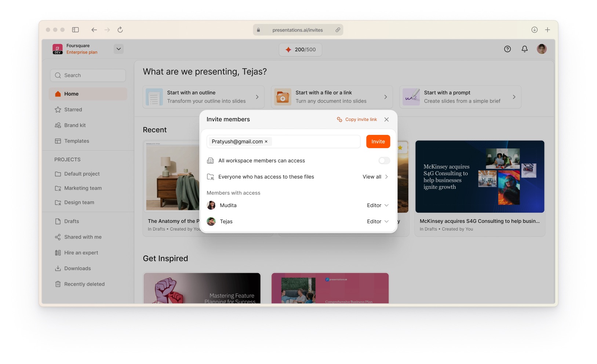Open Starred in sidebar

point(88,110)
